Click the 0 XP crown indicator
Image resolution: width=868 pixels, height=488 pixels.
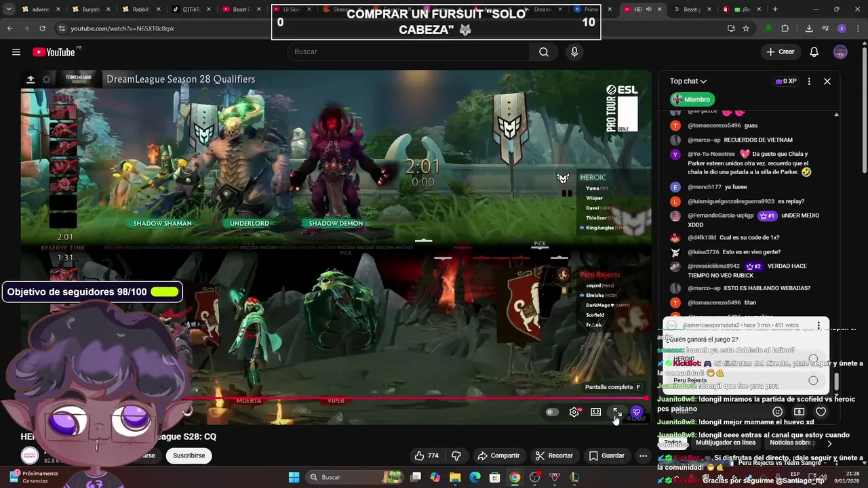[x=786, y=81]
